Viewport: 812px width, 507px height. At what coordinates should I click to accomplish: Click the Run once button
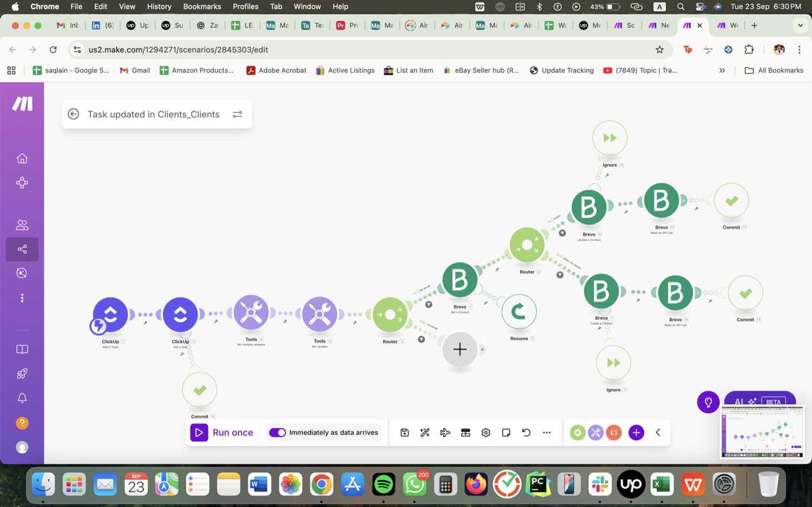[x=222, y=432]
